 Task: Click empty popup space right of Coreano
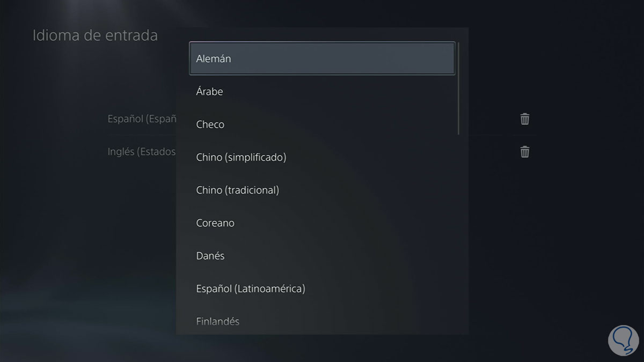(349, 223)
